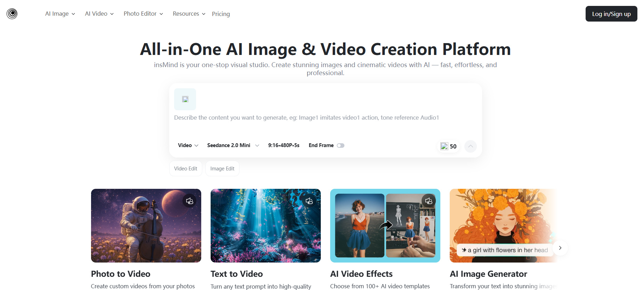Open the AI Video Effects title link

click(x=361, y=274)
